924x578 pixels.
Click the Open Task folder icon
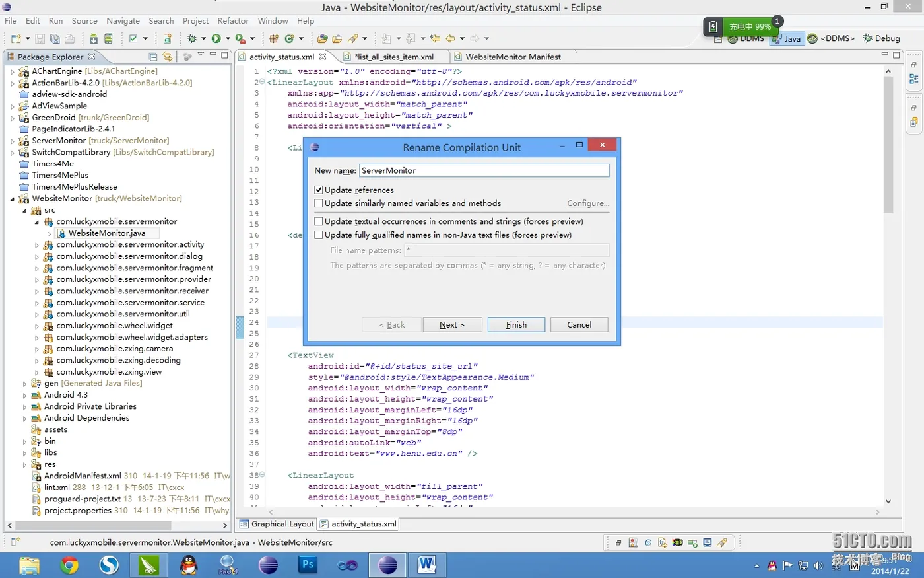coord(337,39)
